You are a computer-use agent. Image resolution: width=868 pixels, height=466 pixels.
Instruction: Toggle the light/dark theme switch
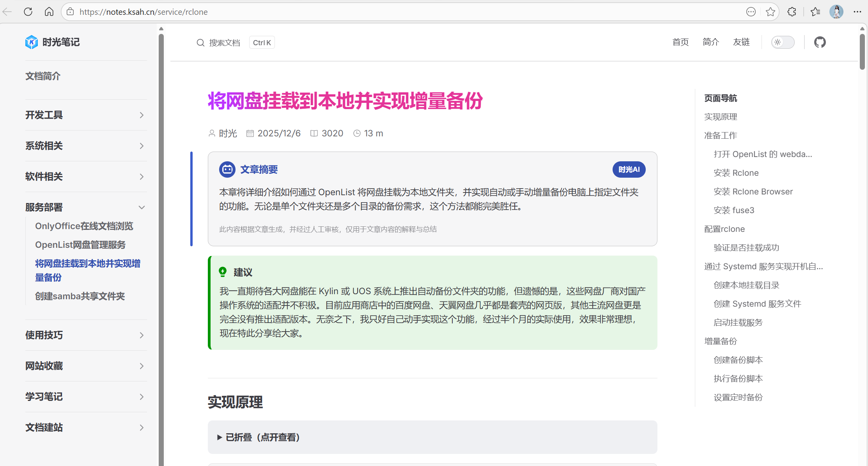783,42
